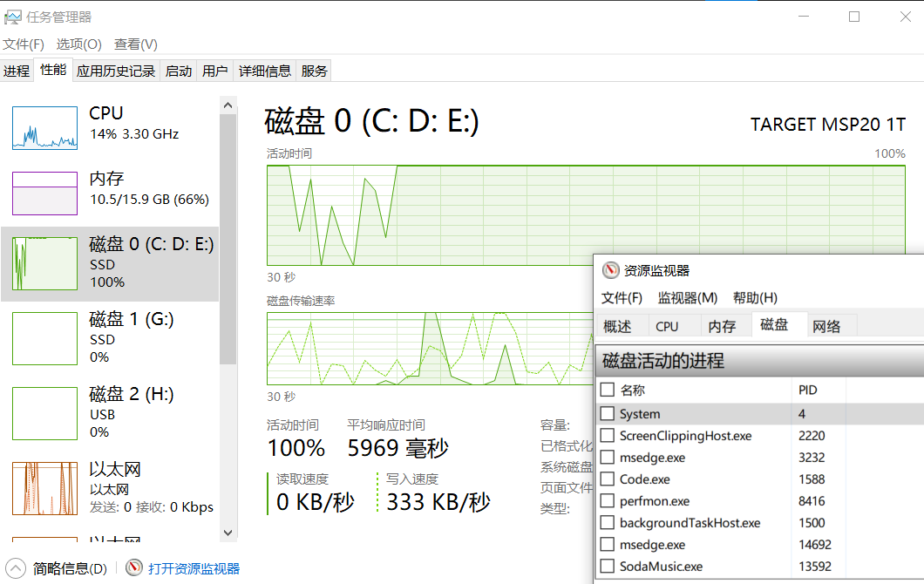The height and width of the screenshot is (584, 924).
Task: Toggle the select-all 名称 header checkbox
Action: [x=607, y=390]
